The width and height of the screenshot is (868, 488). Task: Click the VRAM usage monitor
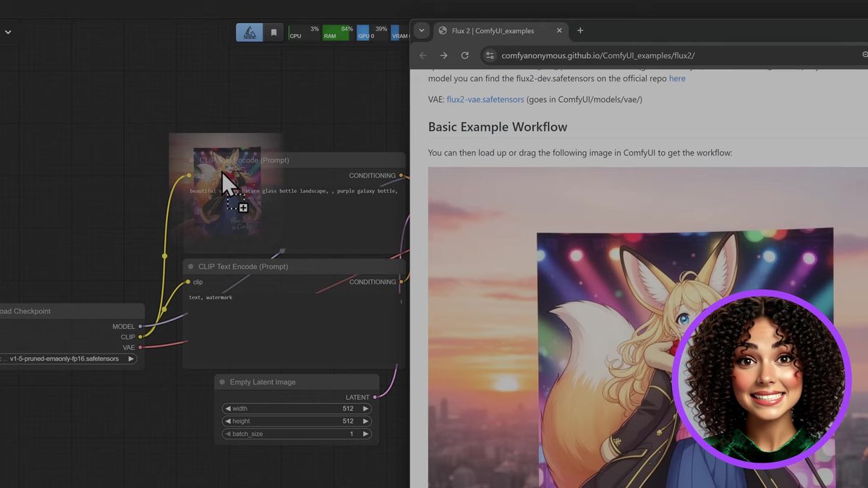[x=400, y=33]
